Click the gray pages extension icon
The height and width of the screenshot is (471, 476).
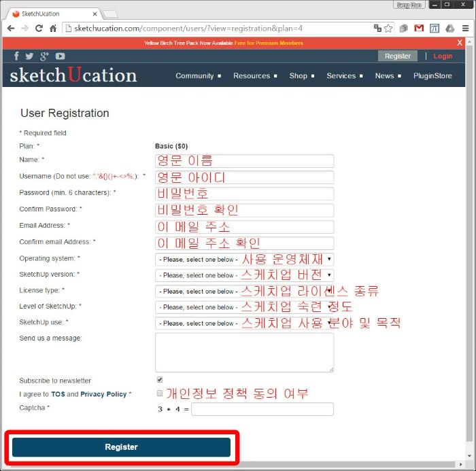tap(403, 29)
